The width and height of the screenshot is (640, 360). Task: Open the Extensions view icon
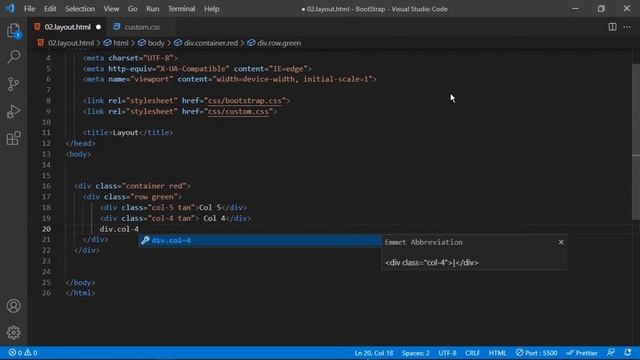(13, 138)
